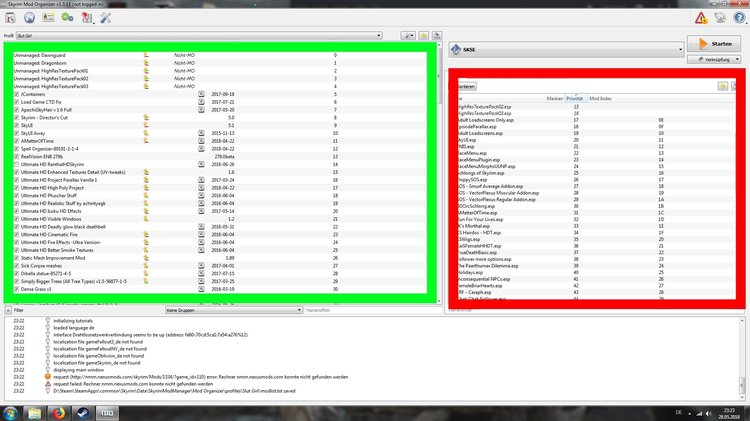Disable ApachiiSkyHair v 1.6 Full mod

(x=17, y=110)
